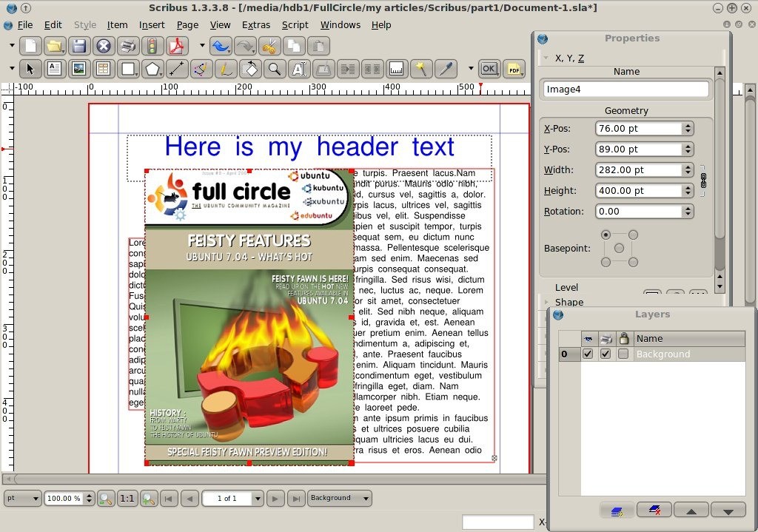Viewport: 758px width, 532px height.
Task: Undo the last action with the blue arrow
Action: point(221,46)
